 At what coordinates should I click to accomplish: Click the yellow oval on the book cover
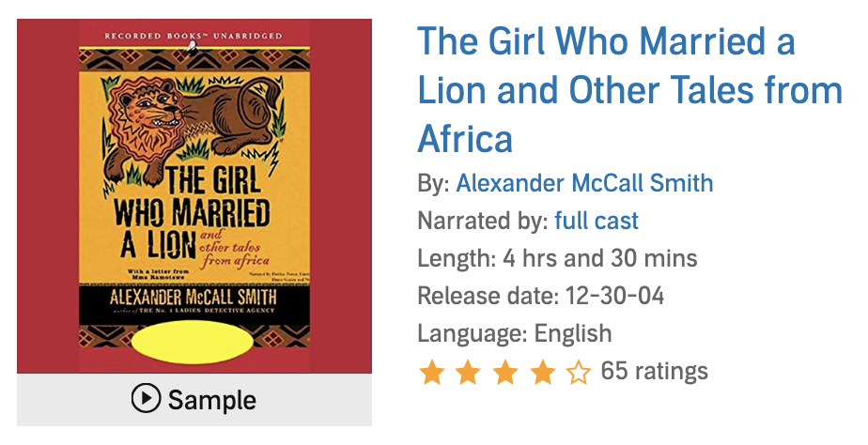pos(192,343)
